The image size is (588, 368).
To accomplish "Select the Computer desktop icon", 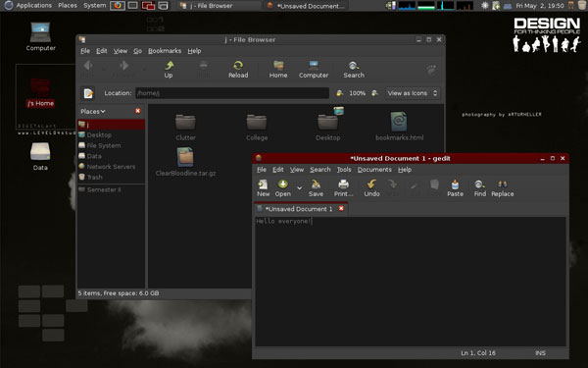I will tap(40, 37).
